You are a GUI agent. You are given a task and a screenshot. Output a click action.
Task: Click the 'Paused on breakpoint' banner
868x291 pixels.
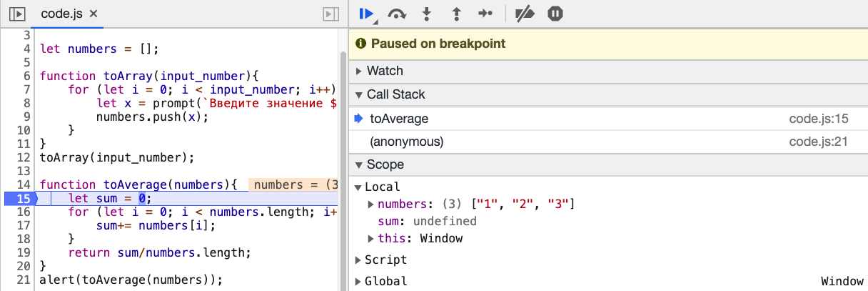tap(608, 44)
